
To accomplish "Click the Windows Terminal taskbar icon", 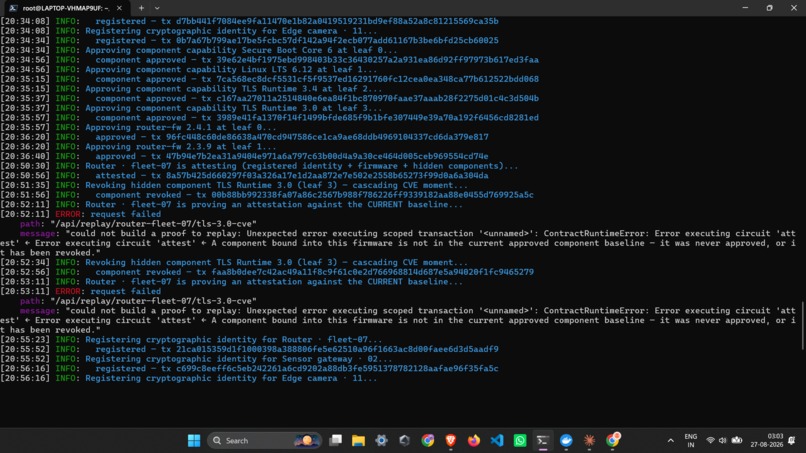I will click(x=543, y=441).
